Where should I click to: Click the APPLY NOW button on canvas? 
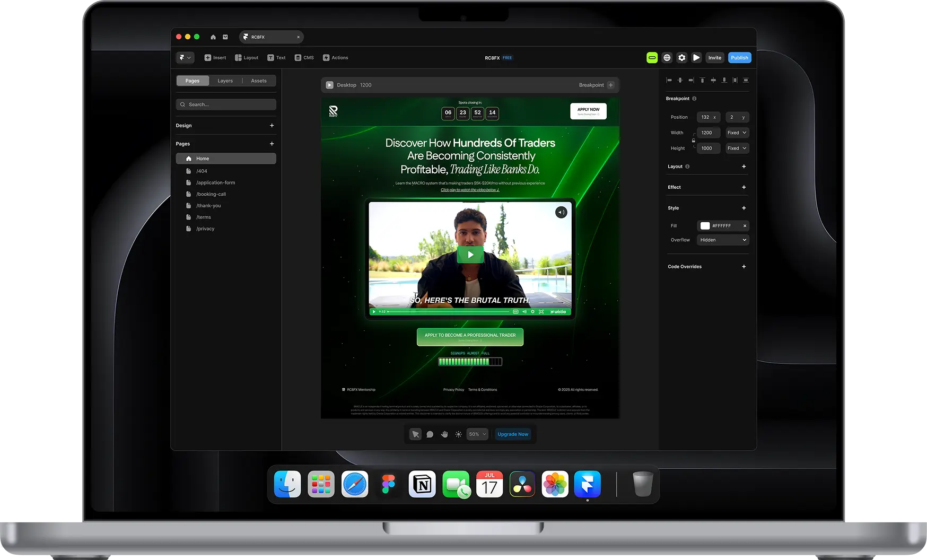point(588,111)
